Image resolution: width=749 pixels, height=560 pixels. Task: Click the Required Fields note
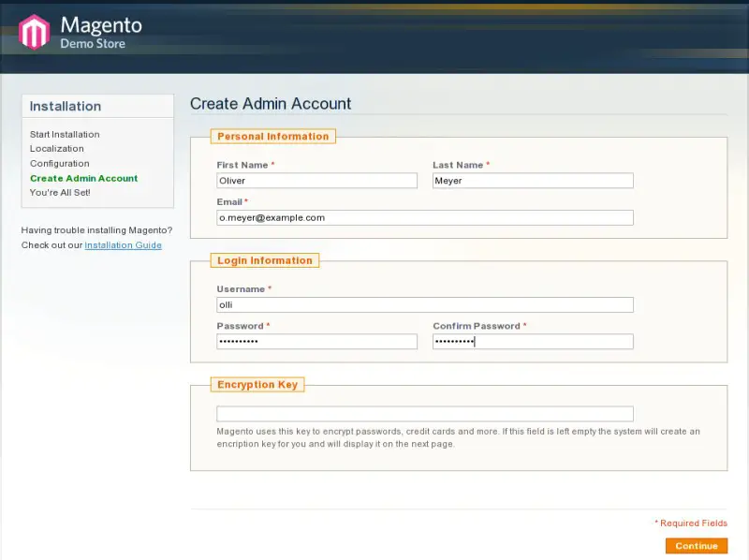click(691, 523)
